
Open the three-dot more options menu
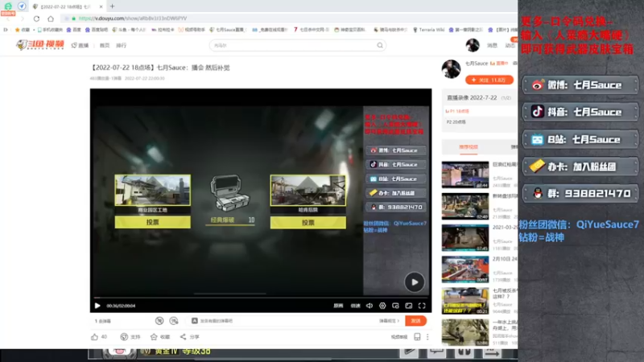pos(427,337)
